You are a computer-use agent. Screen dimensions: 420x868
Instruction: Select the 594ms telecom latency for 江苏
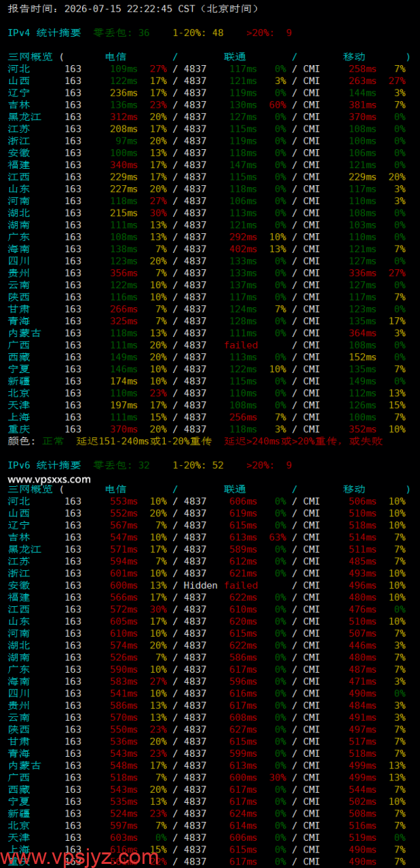click(x=123, y=561)
